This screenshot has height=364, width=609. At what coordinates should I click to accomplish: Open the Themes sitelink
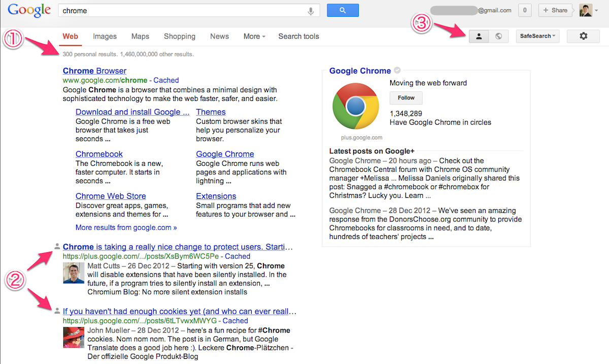tap(211, 112)
